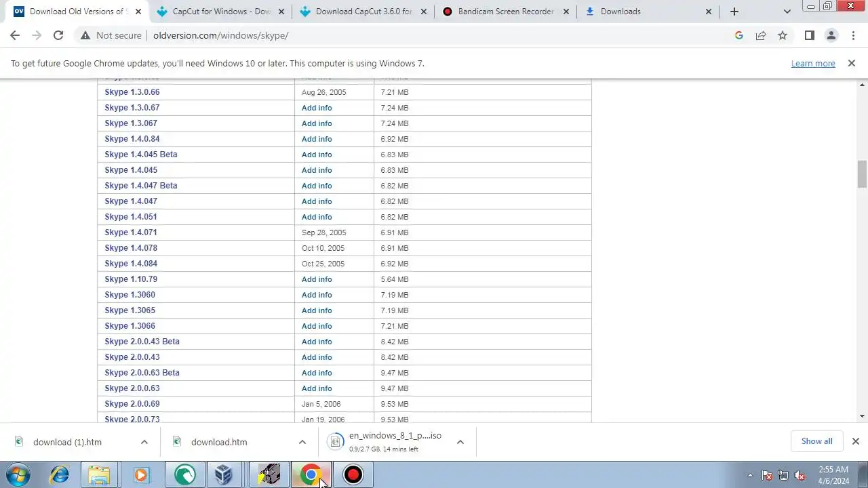Click the forward navigation arrow
This screenshot has width=868, height=488.
click(37, 35)
